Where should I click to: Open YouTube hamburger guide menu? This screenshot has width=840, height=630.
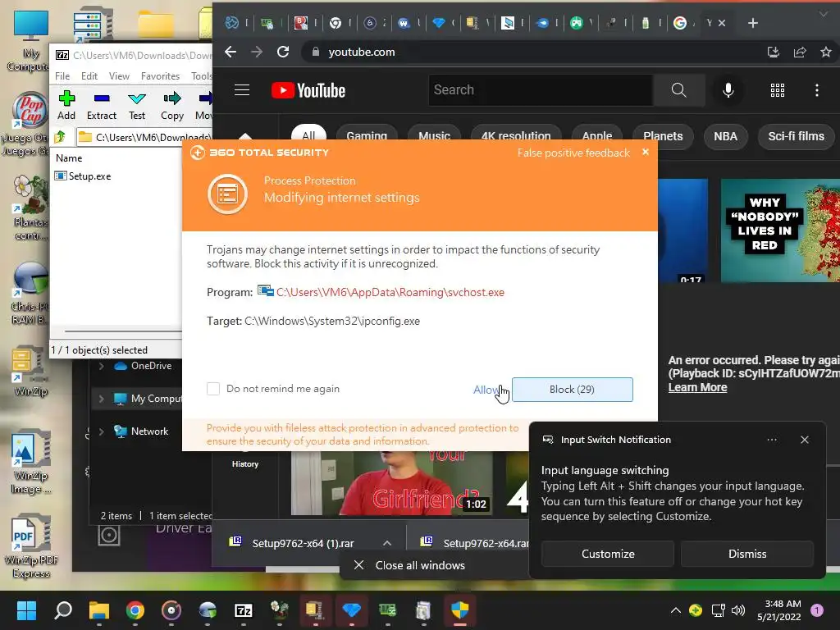click(242, 90)
